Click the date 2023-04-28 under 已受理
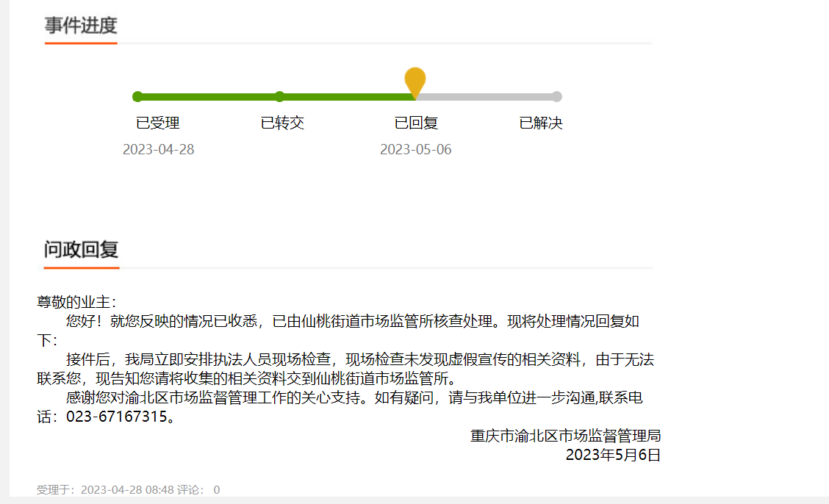Viewport: 829px width, 504px height. click(x=159, y=149)
